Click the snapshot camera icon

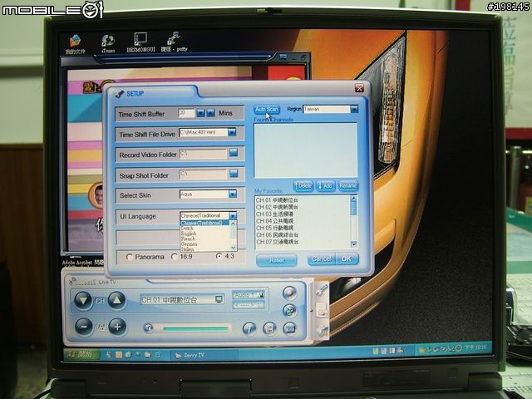click(290, 328)
